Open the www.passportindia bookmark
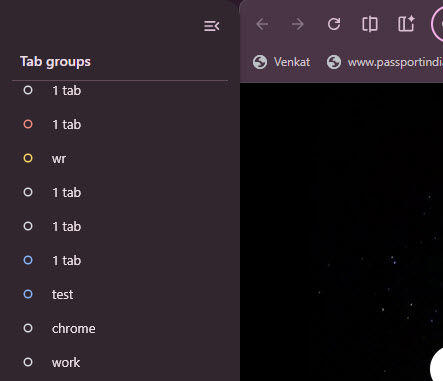The width and height of the screenshot is (443, 381). [384, 62]
